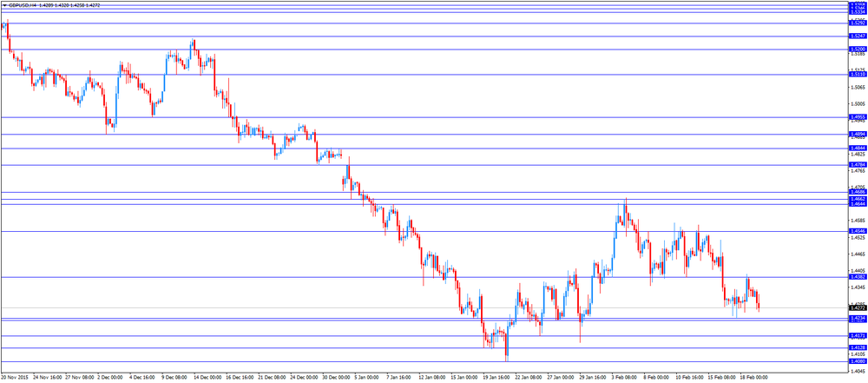Select the 1.4171 horizontal level label
Screen dimensions: 868x383
pyautogui.click(x=858, y=336)
